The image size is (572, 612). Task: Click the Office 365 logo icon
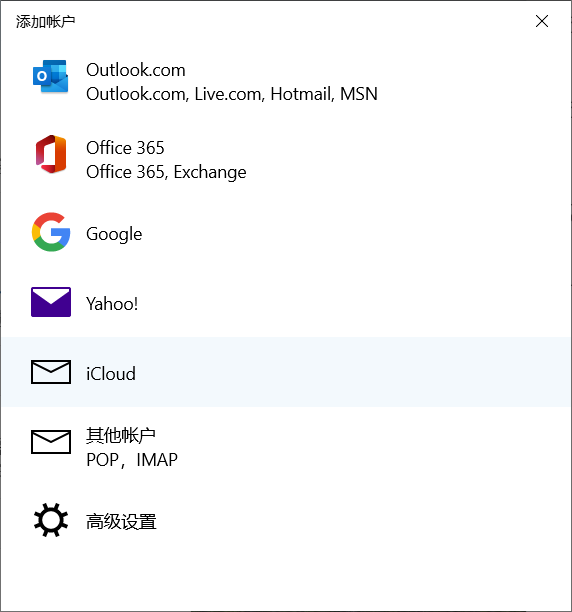point(51,154)
